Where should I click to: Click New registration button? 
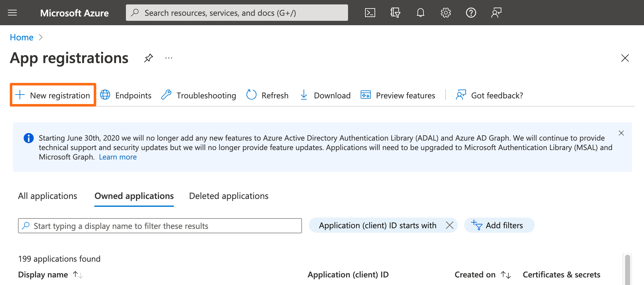(53, 95)
